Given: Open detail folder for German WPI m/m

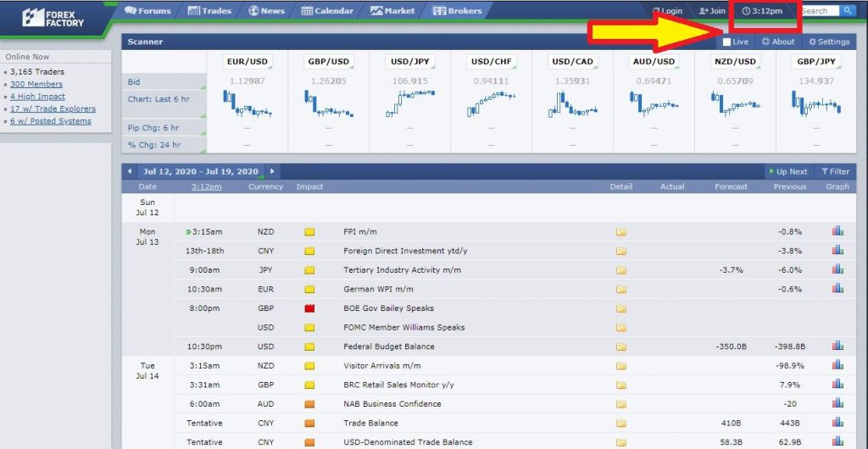Looking at the screenshot, I should (x=621, y=289).
